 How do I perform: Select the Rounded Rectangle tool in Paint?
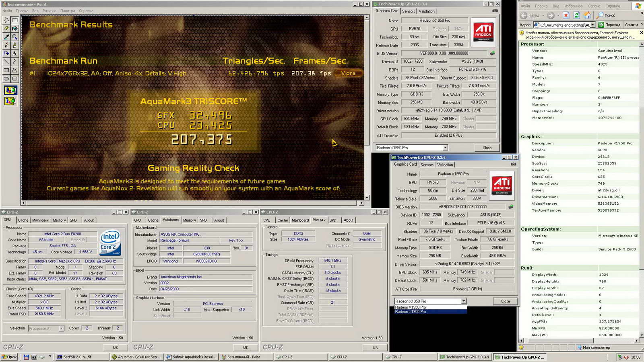(15, 79)
